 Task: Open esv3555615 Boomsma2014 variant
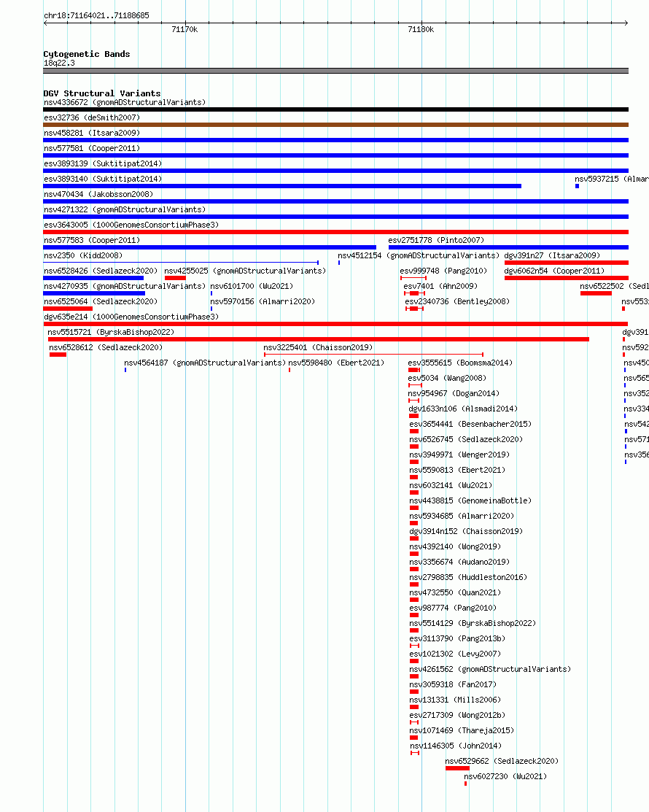(414, 370)
